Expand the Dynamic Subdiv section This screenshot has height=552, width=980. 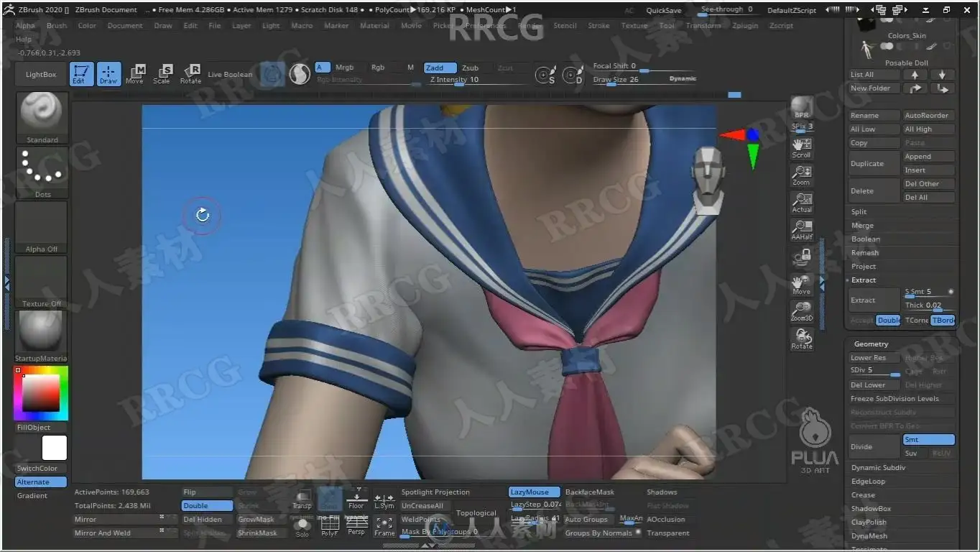click(879, 468)
